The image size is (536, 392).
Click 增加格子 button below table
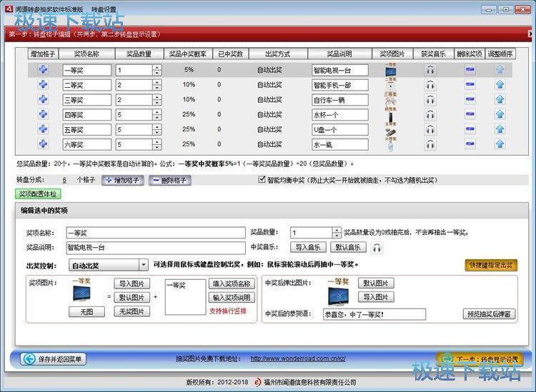tap(122, 181)
